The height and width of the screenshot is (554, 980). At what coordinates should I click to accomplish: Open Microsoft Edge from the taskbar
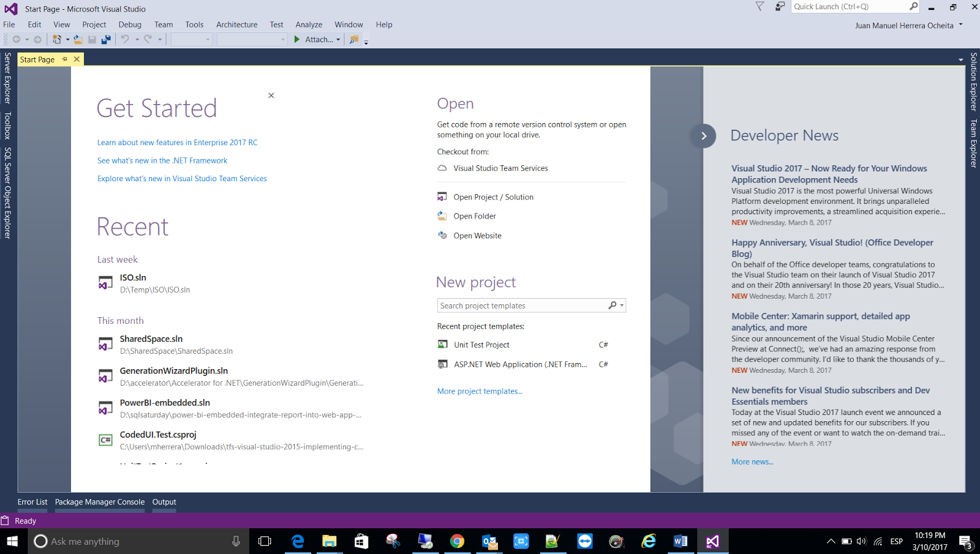click(x=297, y=541)
